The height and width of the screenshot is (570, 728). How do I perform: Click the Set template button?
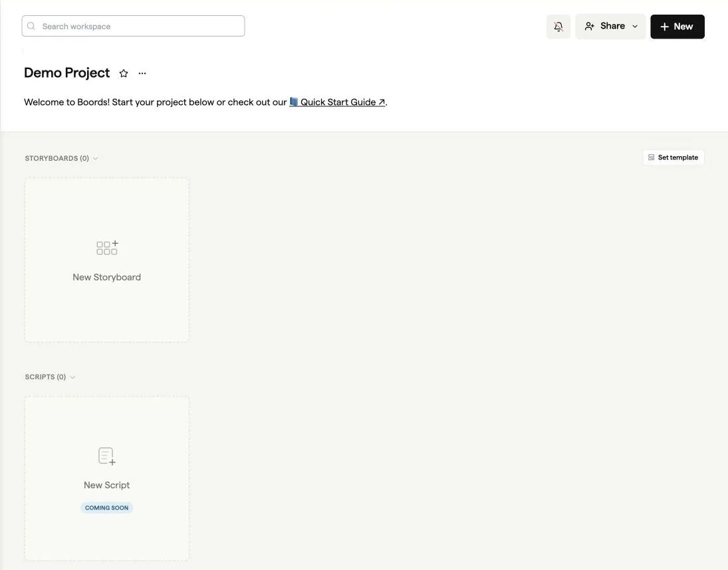pyautogui.click(x=673, y=157)
